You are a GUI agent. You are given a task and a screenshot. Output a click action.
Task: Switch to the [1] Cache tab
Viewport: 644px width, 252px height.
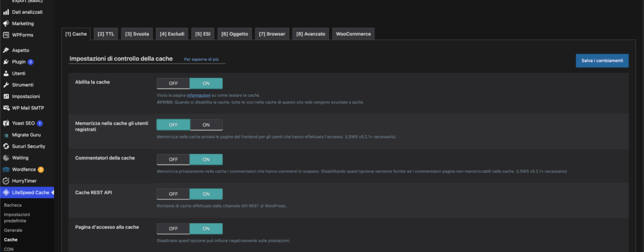(x=76, y=34)
